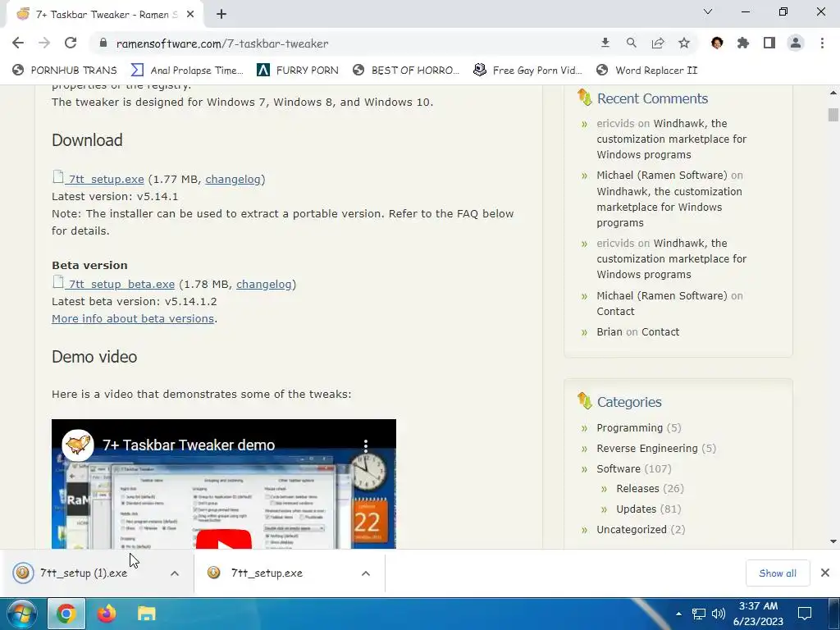Open the demo video's three-dot options
Image resolution: width=840 pixels, height=630 pixels.
click(x=366, y=445)
